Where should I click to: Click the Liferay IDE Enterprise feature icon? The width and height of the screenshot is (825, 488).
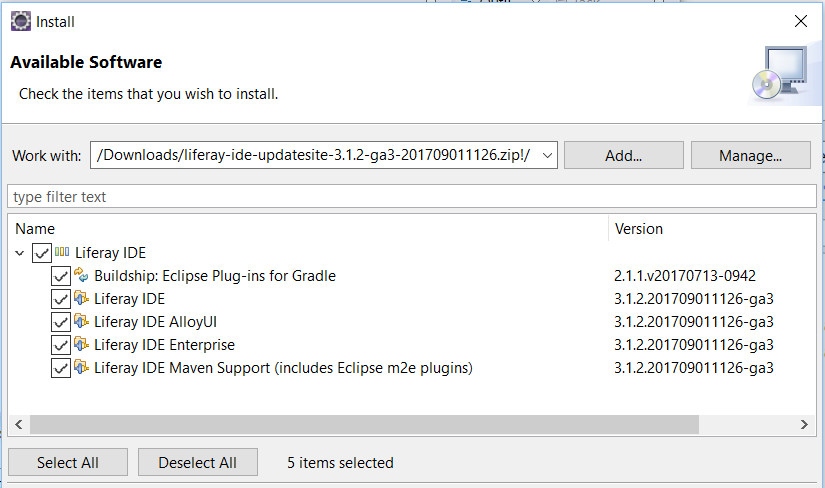tap(81, 344)
